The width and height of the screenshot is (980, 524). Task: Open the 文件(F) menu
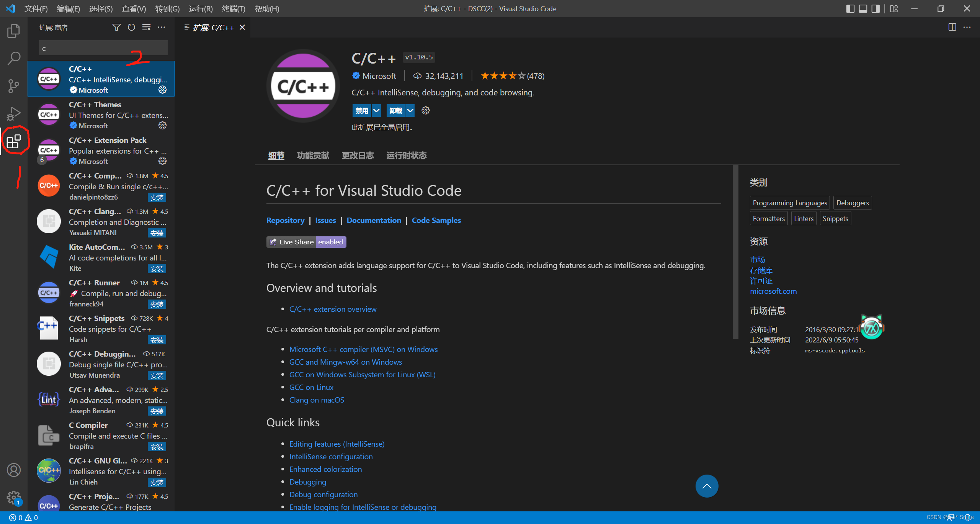pos(36,9)
